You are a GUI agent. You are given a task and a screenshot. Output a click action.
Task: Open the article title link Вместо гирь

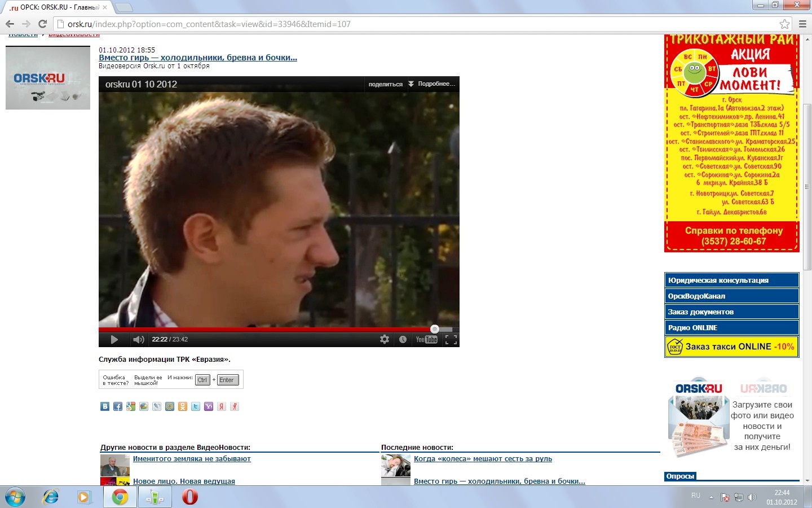pyautogui.click(x=198, y=58)
